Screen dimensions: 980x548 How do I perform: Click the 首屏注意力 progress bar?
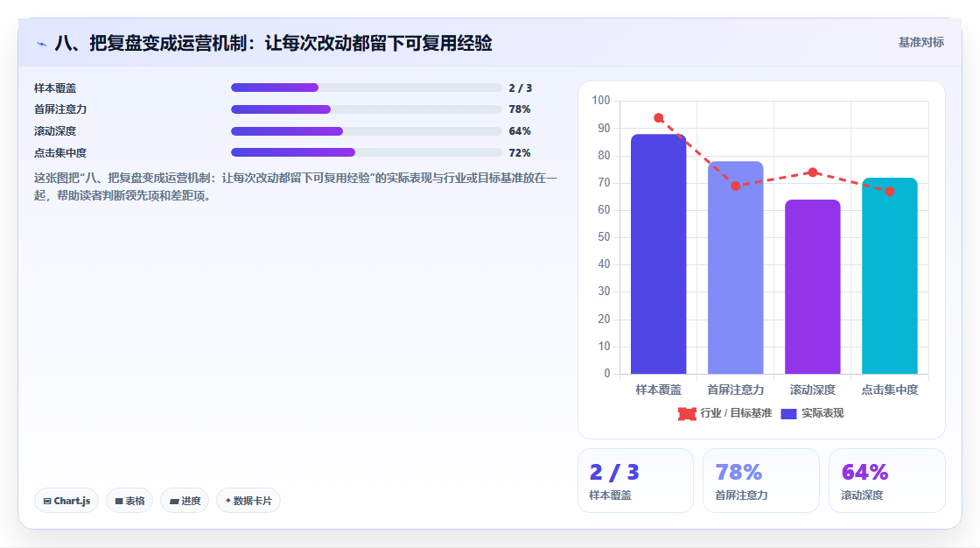click(367, 109)
